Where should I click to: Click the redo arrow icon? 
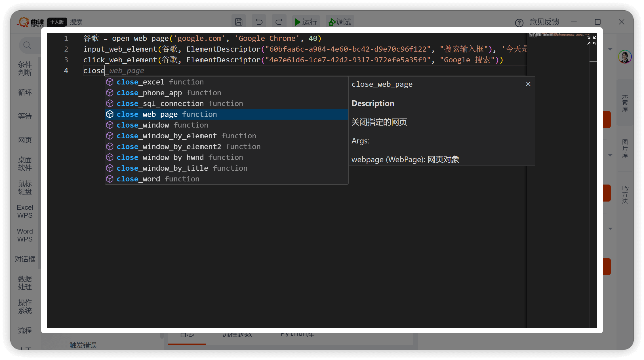pos(279,22)
